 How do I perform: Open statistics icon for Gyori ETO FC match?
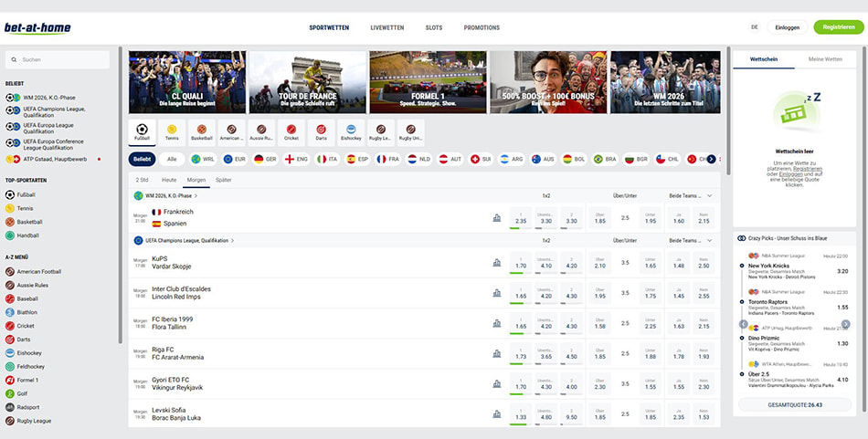(496, 383)
